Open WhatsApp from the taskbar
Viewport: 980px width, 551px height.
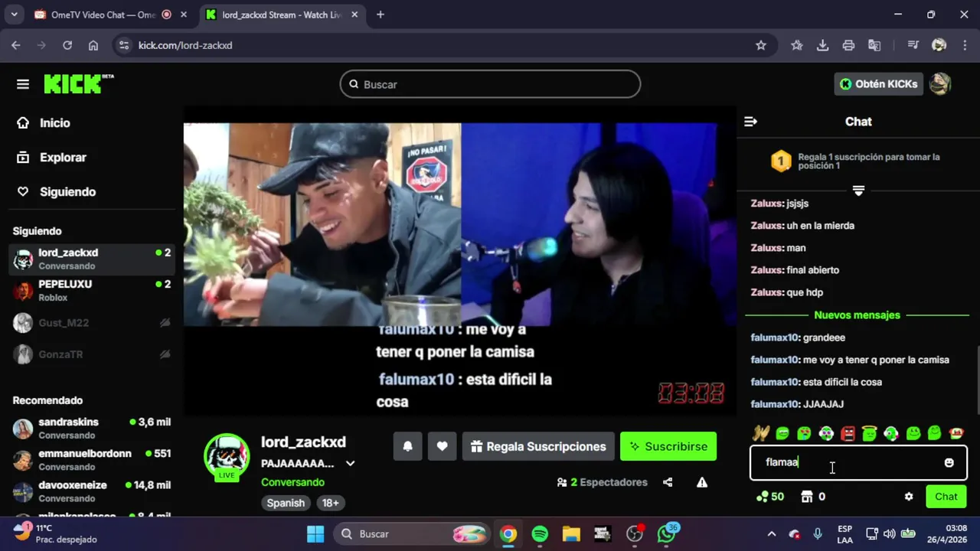pos(667,534)
